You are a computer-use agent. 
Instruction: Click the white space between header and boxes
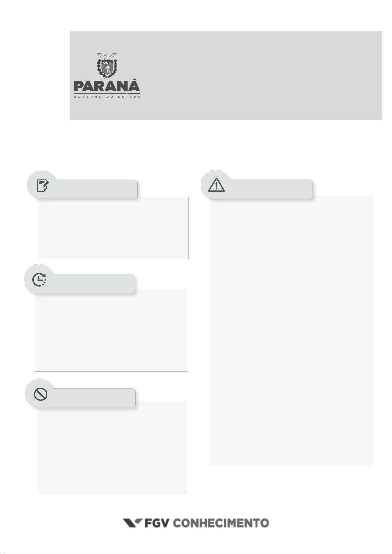pos(197,145)
